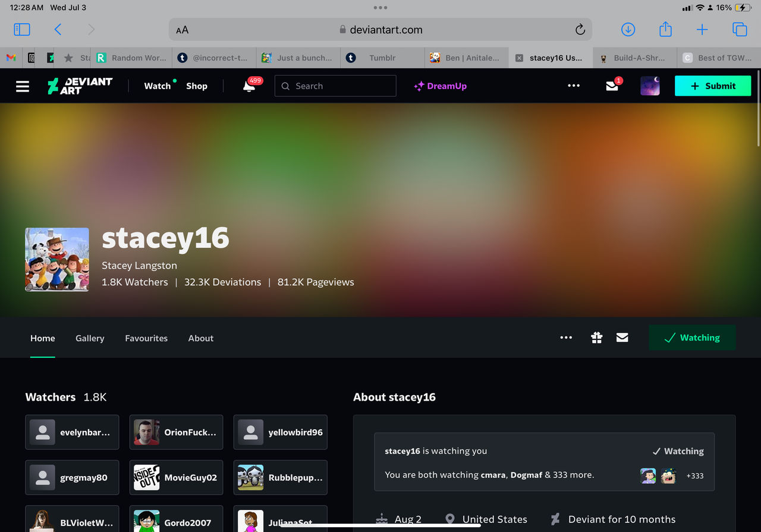This screenshot has width=761, height=532.
Task: Click 1.8K Watchers stat text
Action: coord(135,282)
